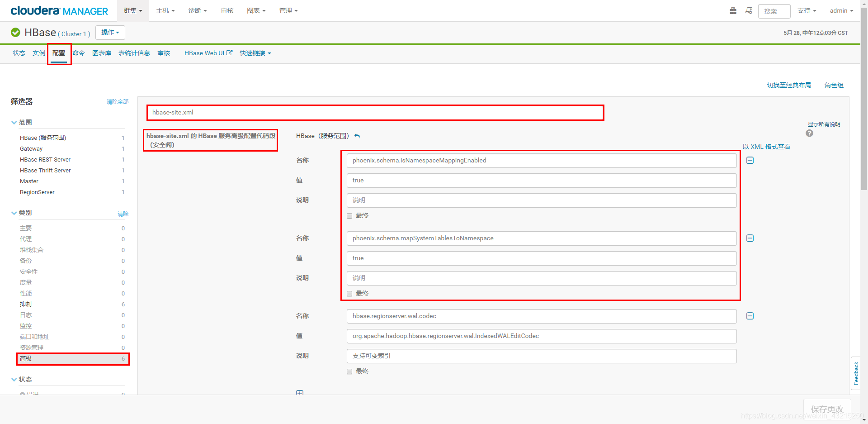Open the 诊断 diagnostics menu
868x424 pixels.
198,10
